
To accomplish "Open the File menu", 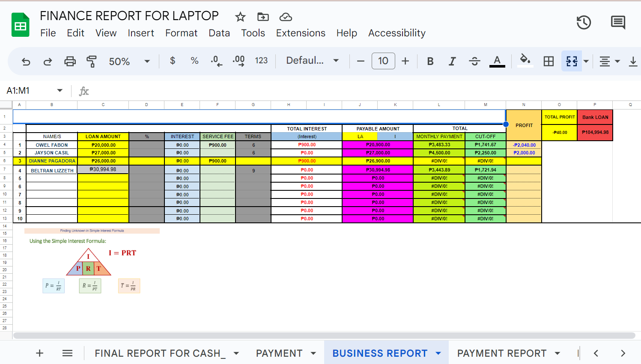I will coord(48,33).
